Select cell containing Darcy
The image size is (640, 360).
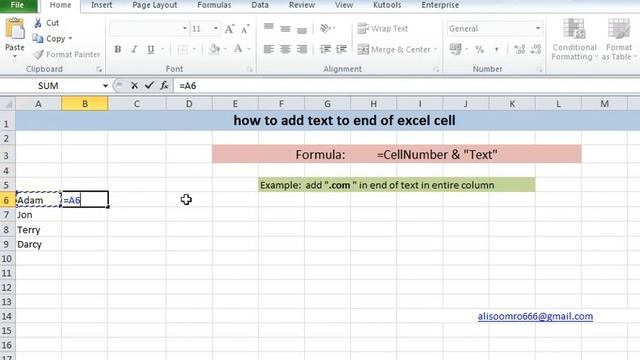click(x=38, y=244)
